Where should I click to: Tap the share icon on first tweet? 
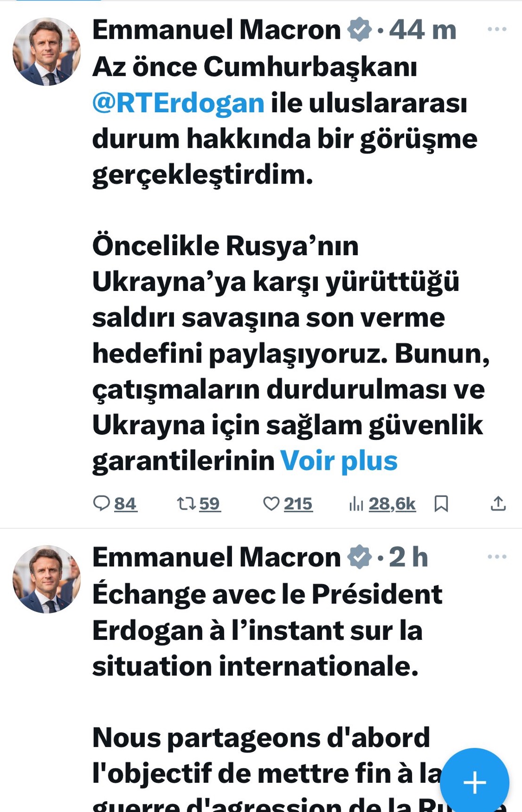[x=498, y=504]
